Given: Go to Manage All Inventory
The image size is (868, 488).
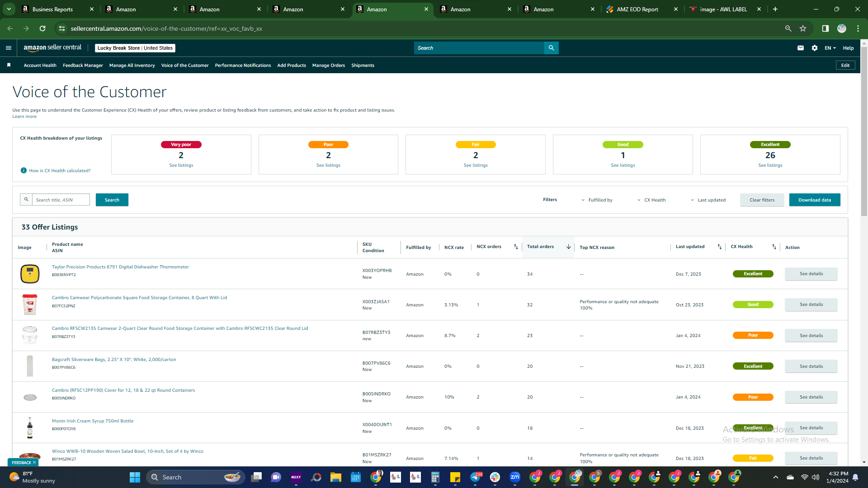Looking at the screenshot, I should (x=132, y=66).
